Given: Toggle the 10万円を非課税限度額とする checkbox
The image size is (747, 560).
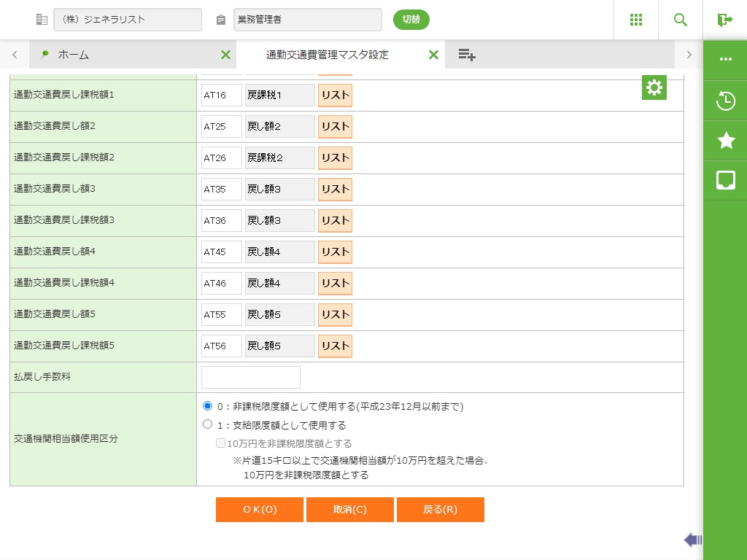Looking at the screenshot, I should pos(220,443).
